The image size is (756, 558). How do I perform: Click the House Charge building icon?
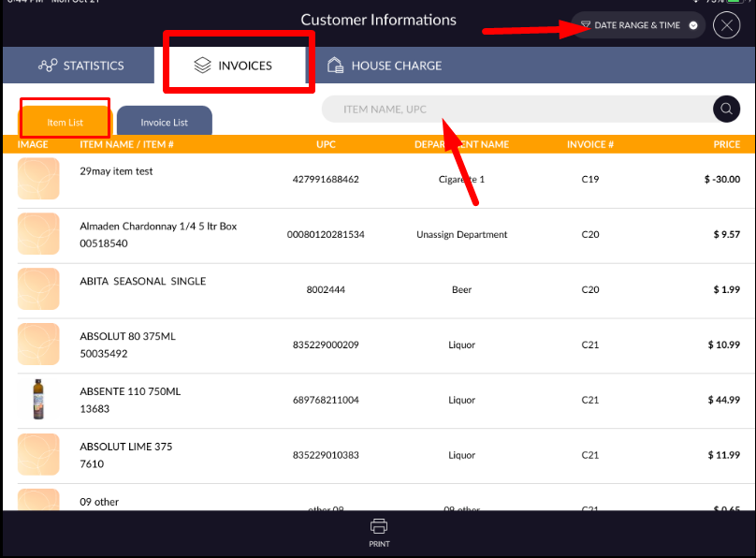click(x=335, y=66)
